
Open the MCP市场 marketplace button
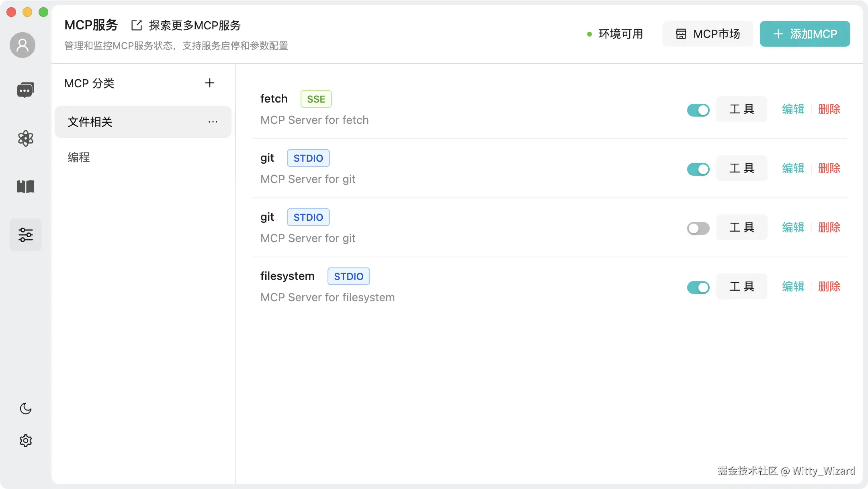[708, 34]
